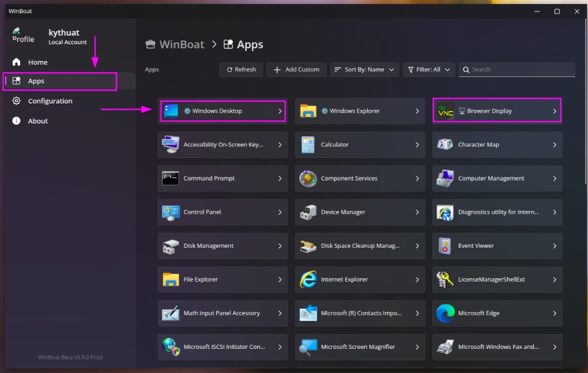The height and width of the screenshot is (373, 588).
Task: Open the Filter: All dropdown
Action: click(x=428, y=70)
